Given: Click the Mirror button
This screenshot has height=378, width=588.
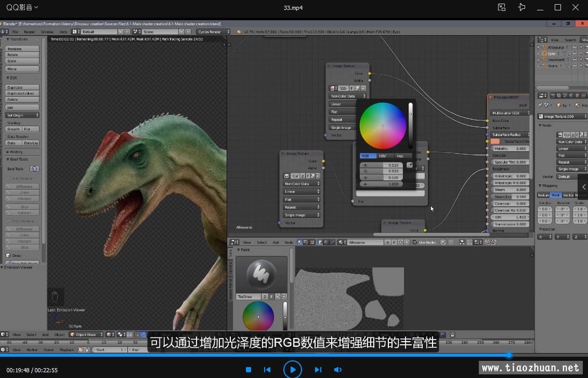Looking at the screenshot, I should click(x=22, y=69).
